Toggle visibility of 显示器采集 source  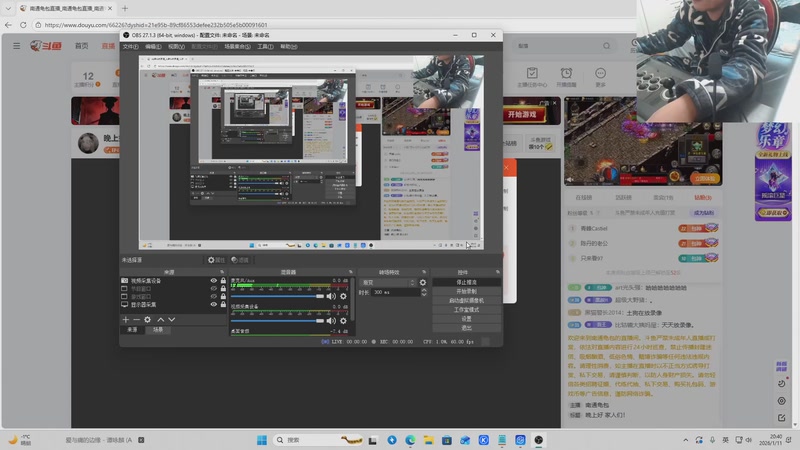(x=214, y=305)
